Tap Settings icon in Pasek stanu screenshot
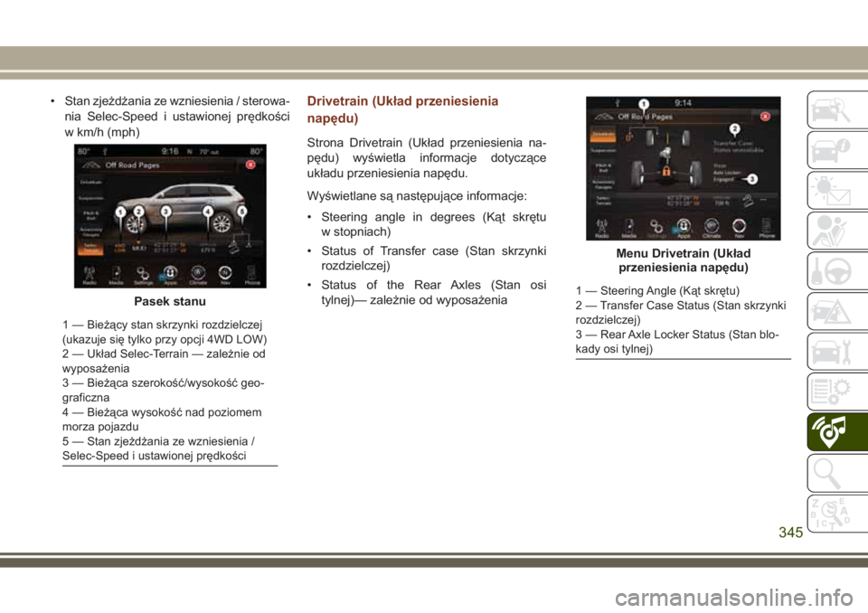Image resolution: width=868 pixels, height=613 pixels. point(144,275)
